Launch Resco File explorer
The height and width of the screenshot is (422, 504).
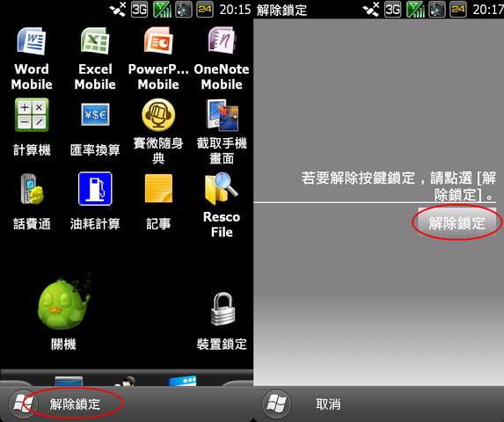coord(222,205)
